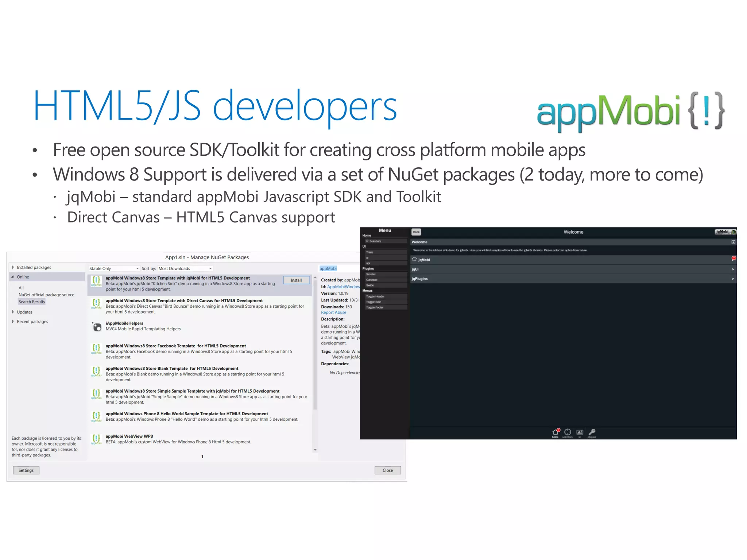Tap the selectors crosshair footer icon
The width and height of the screenshot is (747, 560).
coord(568,433)
